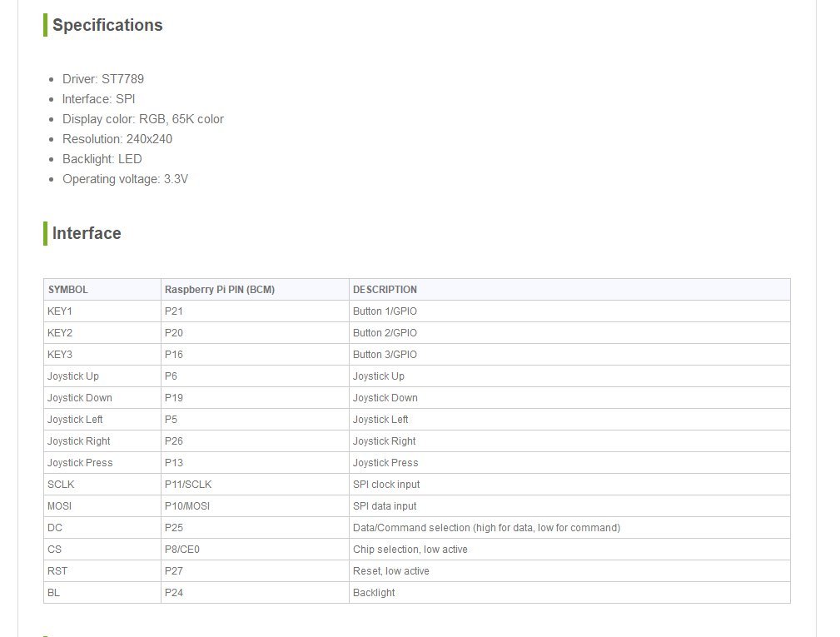
Task: Click the SYMBOL column header
Action: click(x=67, y=290)
